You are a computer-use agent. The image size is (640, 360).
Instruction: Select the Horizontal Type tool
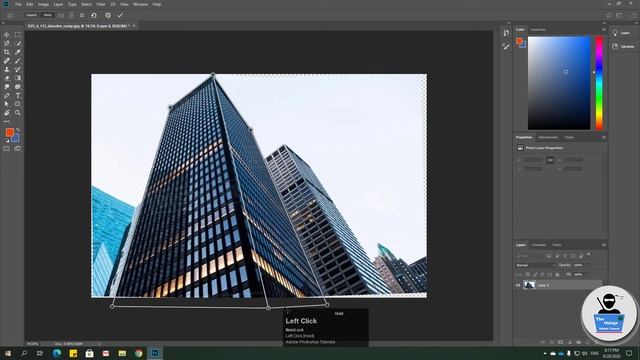click(18, 96)
